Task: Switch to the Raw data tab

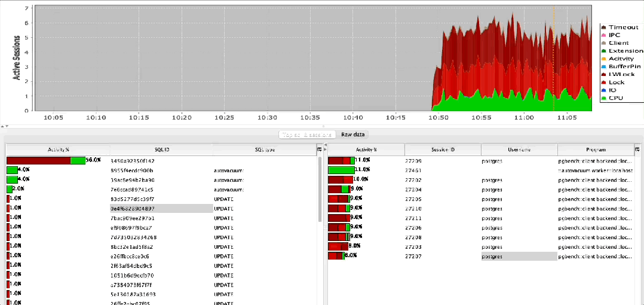Action: (x=353, y=135)
